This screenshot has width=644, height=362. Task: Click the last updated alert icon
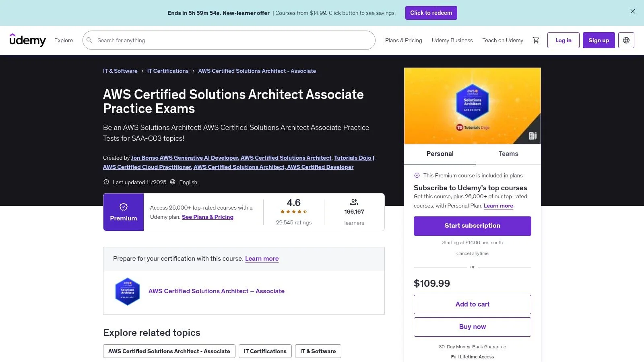tap(106, 182)
